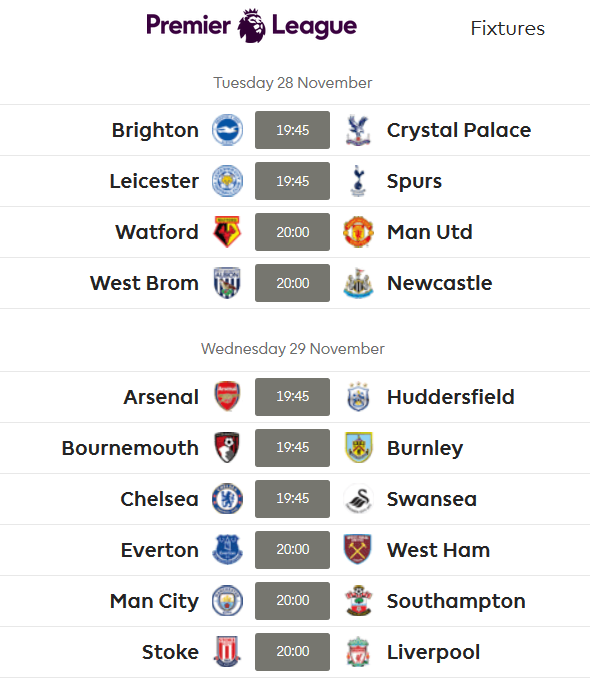This screenshot has height=697, width=590.
Task: Select the Man City badge
Action: 227,601
